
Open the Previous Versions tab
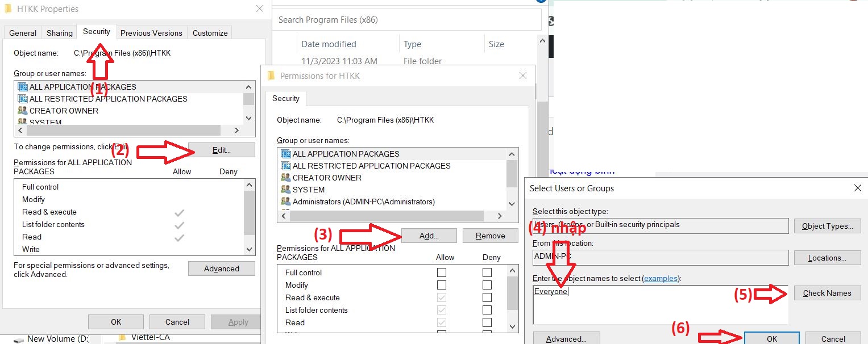point(151,33)
